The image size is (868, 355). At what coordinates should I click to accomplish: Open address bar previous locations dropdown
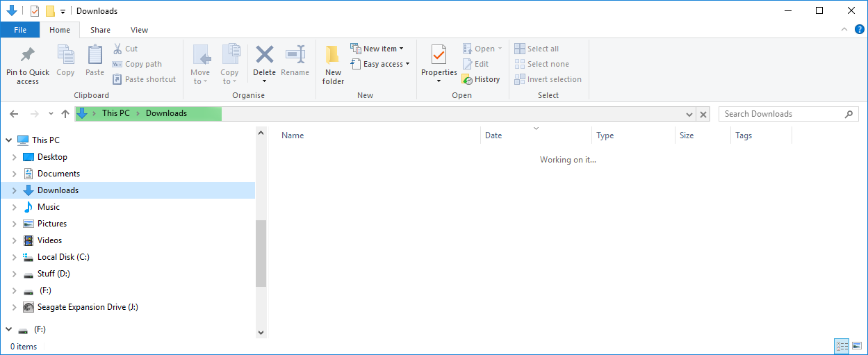689,114
